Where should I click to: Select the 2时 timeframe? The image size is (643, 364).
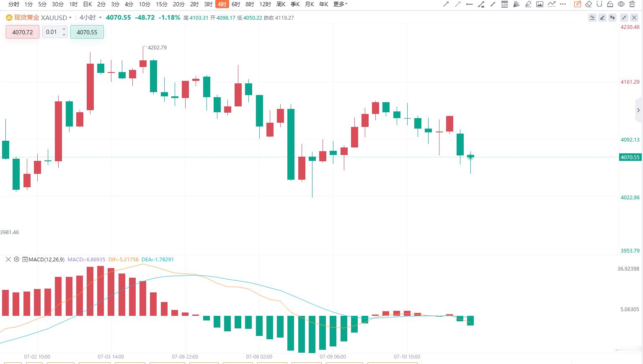pos(194,4)
